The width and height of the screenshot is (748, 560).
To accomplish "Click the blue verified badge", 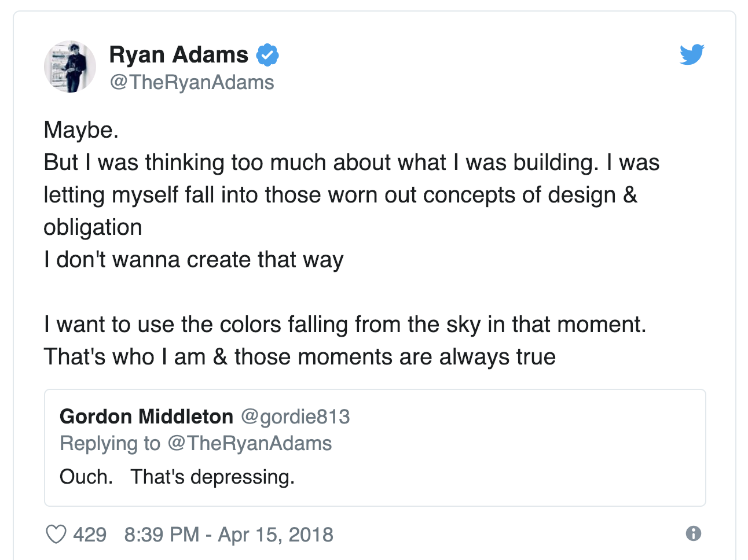I will [267, 55].
